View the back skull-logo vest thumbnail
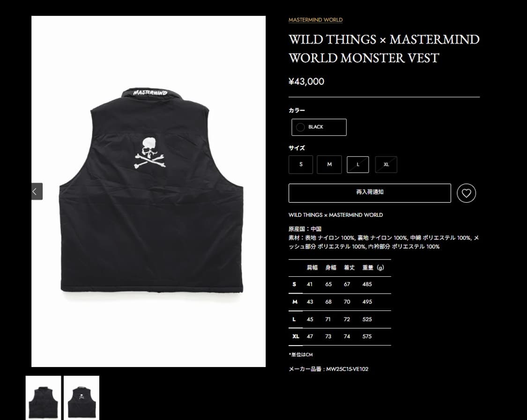The height and width of the screenshot is (420, 527). tap(82, 398)
